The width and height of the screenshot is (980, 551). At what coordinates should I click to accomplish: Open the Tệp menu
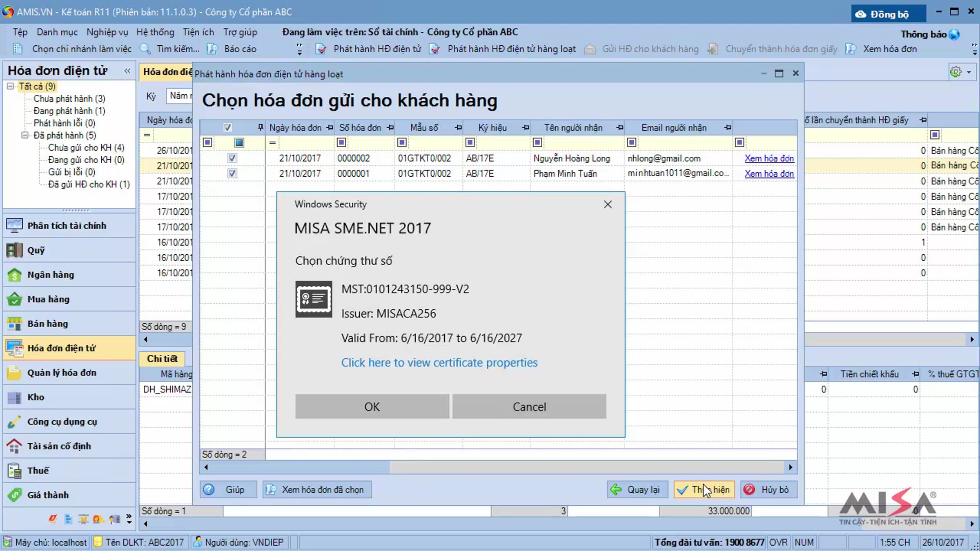[20, 32]
